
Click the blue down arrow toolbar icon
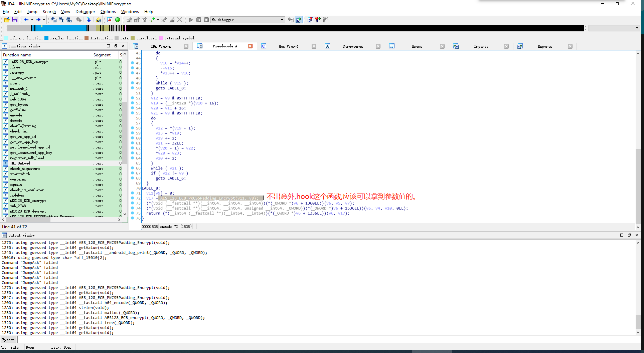pyautogui.click(x=89, y=20)
